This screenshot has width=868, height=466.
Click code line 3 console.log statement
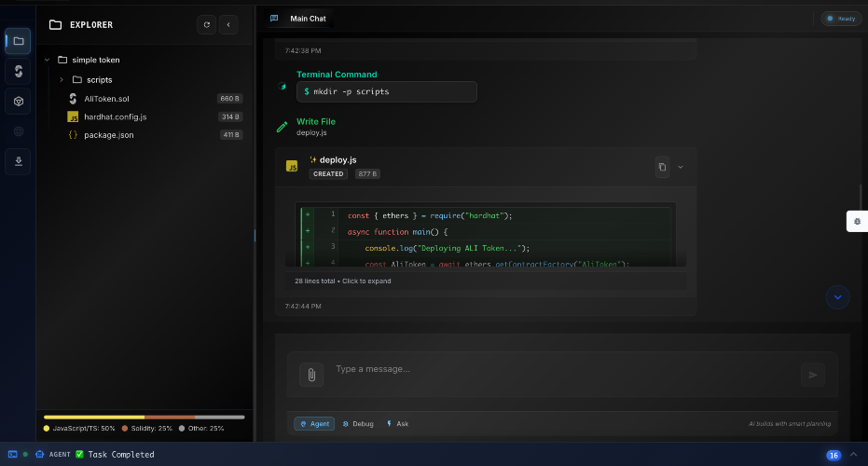tap(447, 248)
